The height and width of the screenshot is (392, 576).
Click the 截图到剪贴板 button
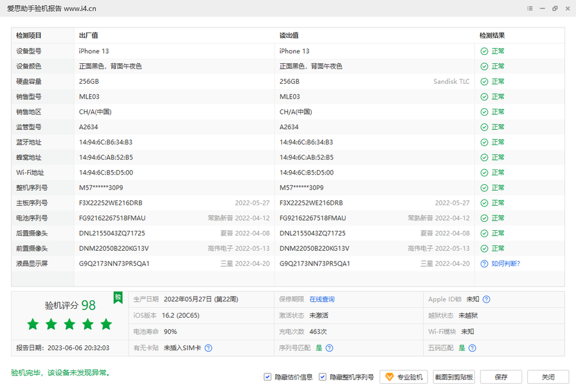click(x=454, y=377)
